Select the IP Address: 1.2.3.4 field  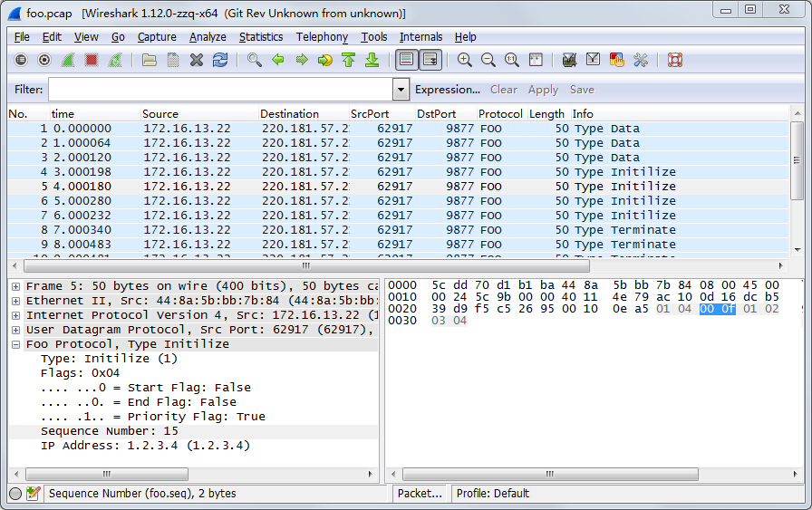point(146,446)
